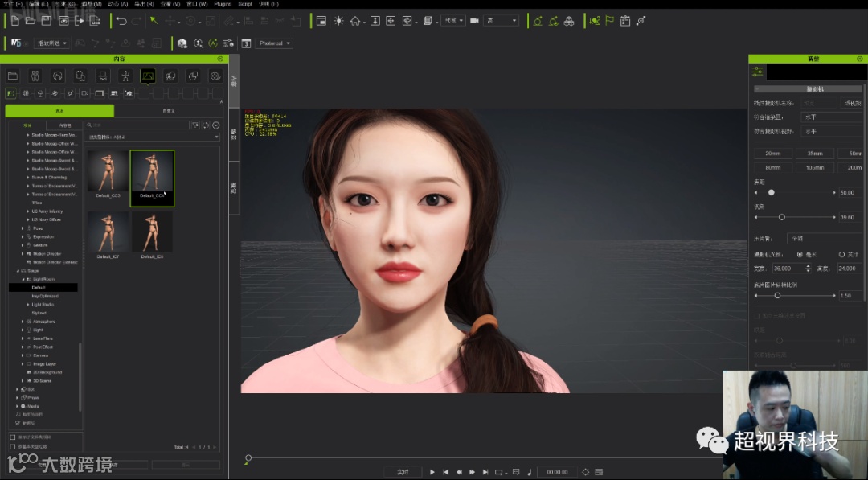Expand the Props folder in the tree
This screenshot has height=480, width=868.
click(17, 397)
